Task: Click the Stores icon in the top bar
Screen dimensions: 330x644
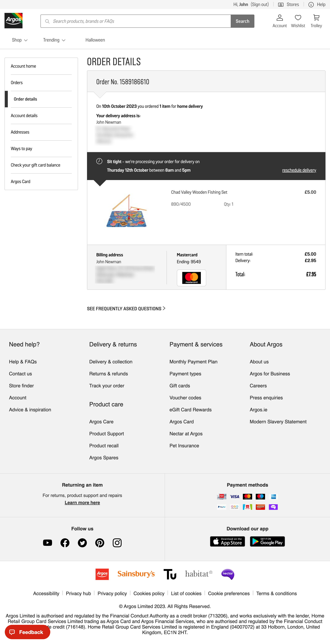Action: click(281, 4)
